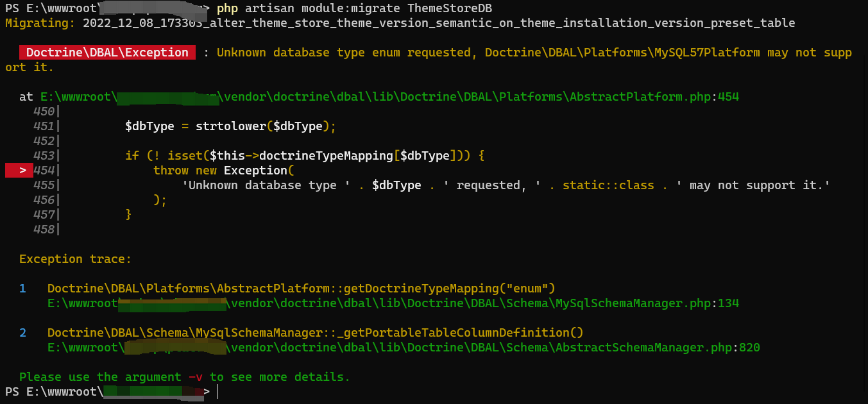868x404 pixels.
Task: Click the MySqlSchemaManager.php:134 path
Action: click(x=393, y=303)
